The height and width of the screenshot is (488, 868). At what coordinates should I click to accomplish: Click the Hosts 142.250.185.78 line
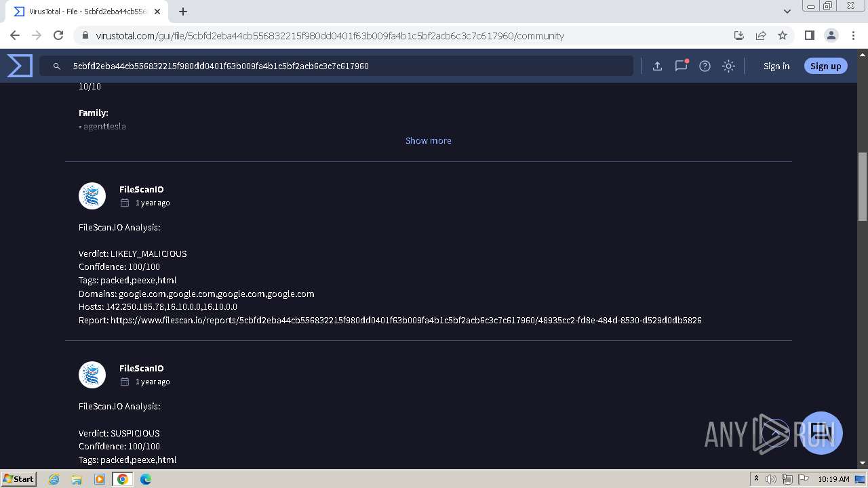click(x=158, y=306)
